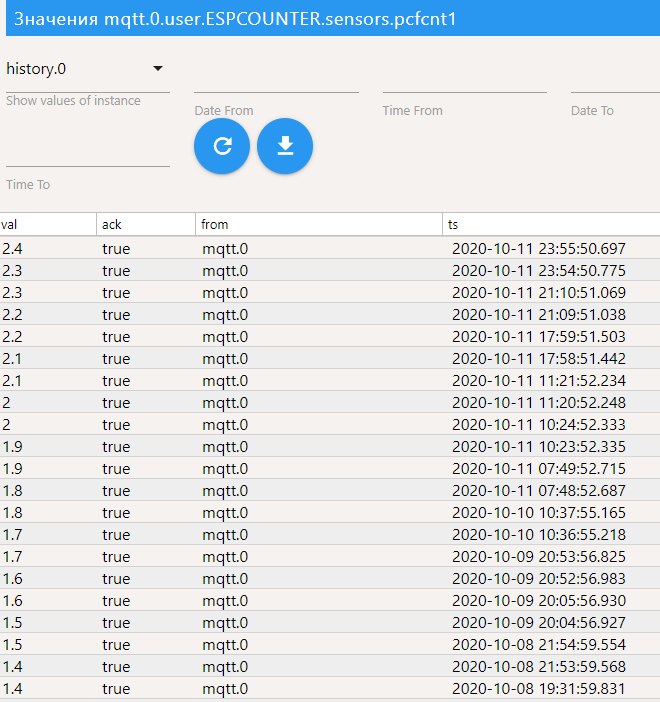Select timestamp 2020-10-11 23:55:50.697
Image resolution: width=660 pixels, height=702 pixels.
(x=539, y=248)
